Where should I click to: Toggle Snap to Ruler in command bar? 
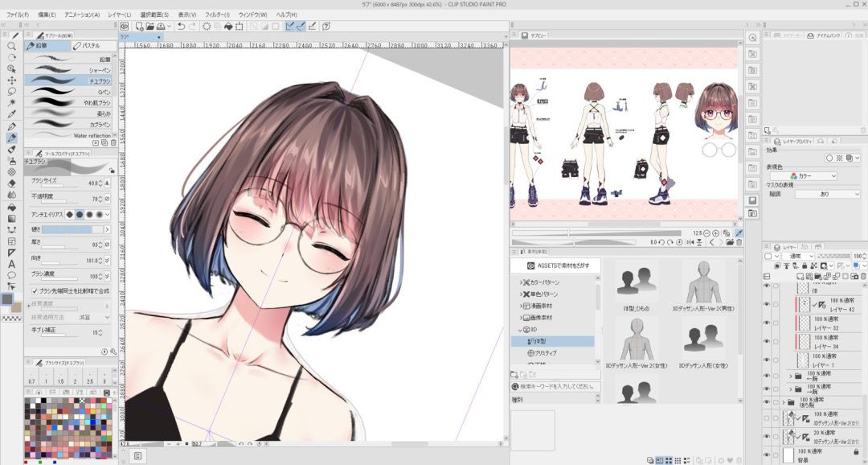[x=289, y=26]
